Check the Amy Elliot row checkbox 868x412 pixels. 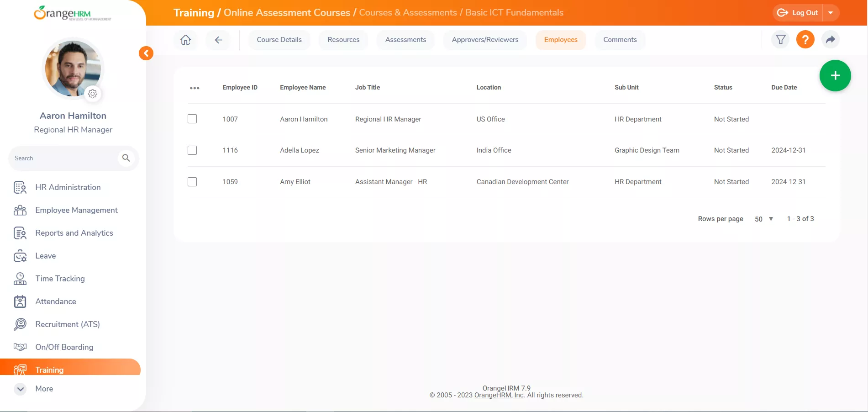(192, 182)
